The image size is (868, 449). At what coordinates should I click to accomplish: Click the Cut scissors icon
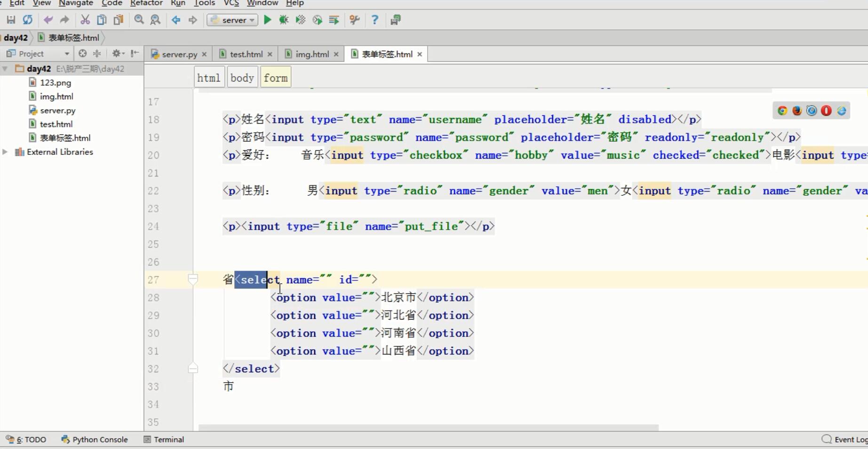tap(85, 20)
